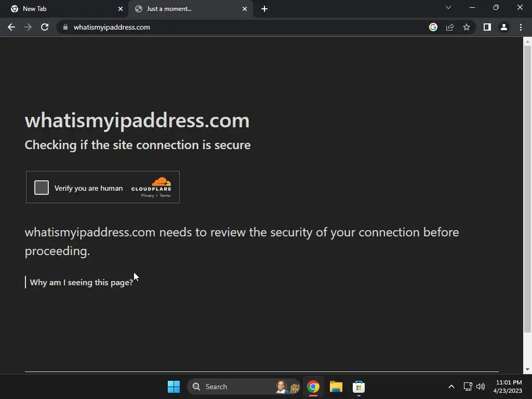
Task: Open the Windows Start menu
Action: click(x=174, y=387)
